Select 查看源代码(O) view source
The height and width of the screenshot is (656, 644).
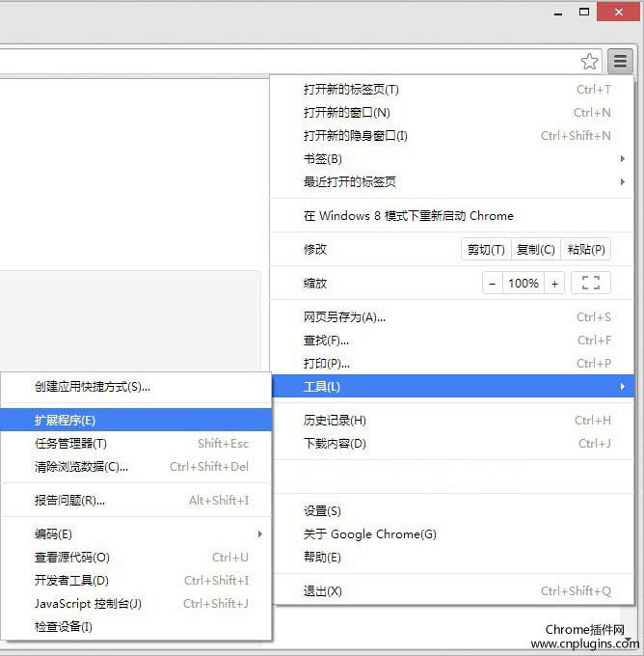click(136, 557)
